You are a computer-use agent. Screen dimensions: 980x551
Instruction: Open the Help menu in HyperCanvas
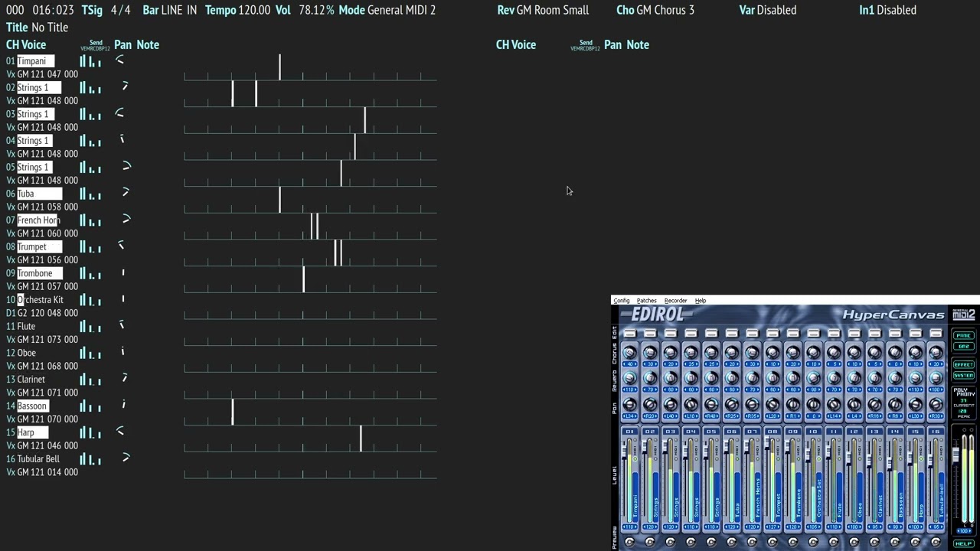click(701, 301)
